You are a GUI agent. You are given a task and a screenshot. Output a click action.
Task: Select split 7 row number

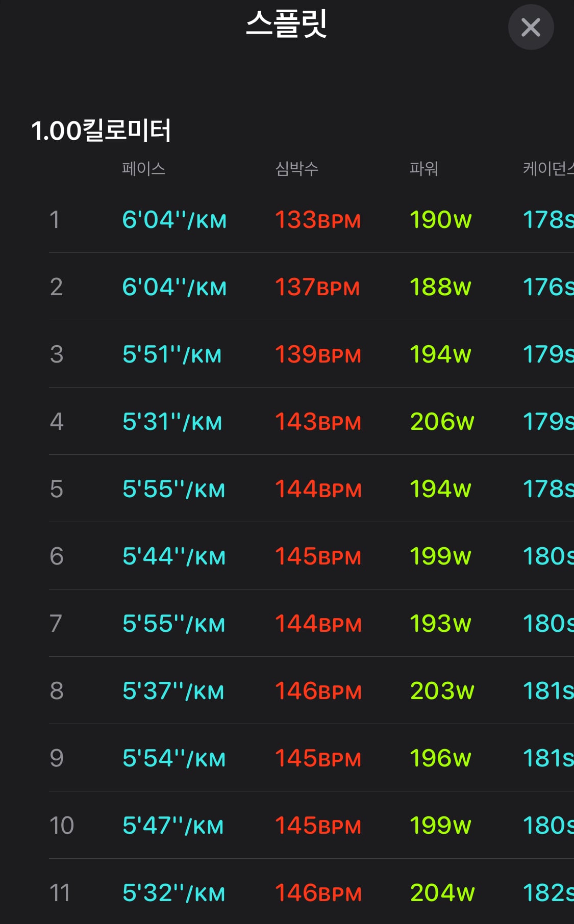[56, 624]
